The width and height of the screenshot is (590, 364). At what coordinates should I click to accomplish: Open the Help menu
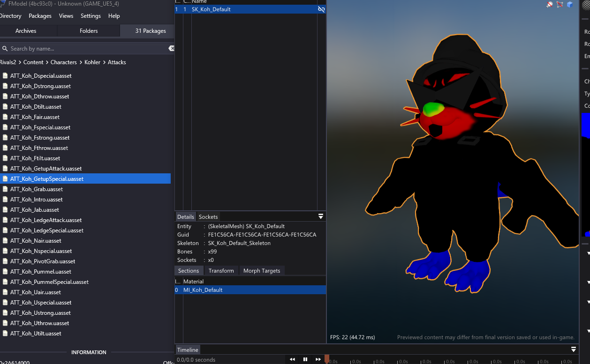click(114, 16)
